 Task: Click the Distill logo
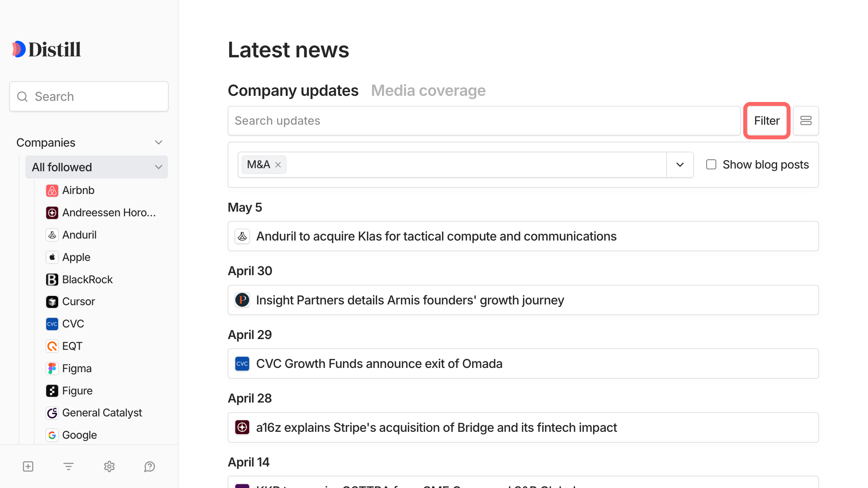pos(47,49)
